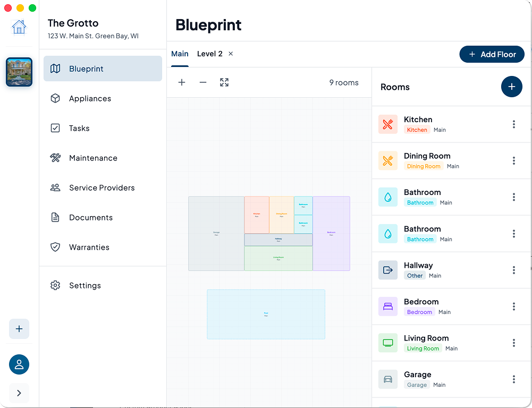
Task: View Service Providers
Action: click(x=100, y=188)
